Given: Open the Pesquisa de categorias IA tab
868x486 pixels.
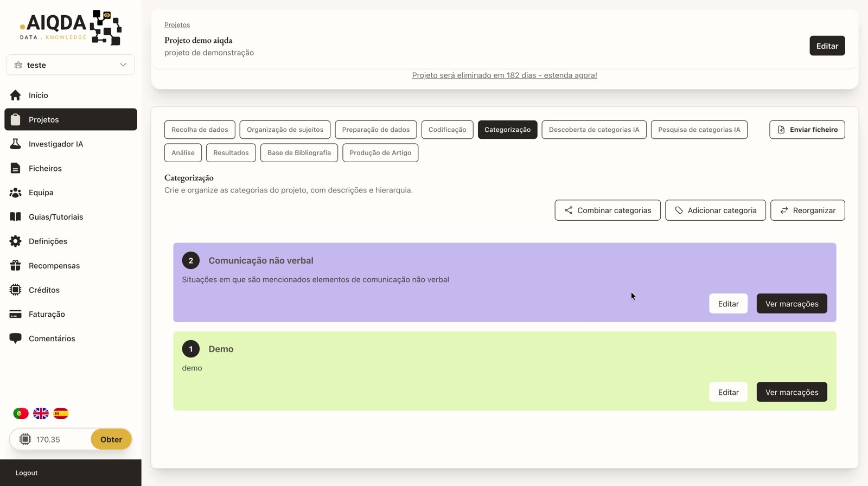Looking at the screenshot, I should pos(699,130).
